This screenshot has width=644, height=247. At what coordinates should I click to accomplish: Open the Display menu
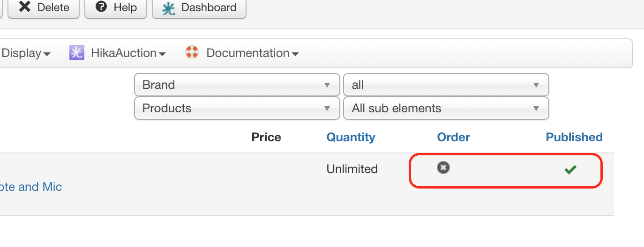point(26,53)
